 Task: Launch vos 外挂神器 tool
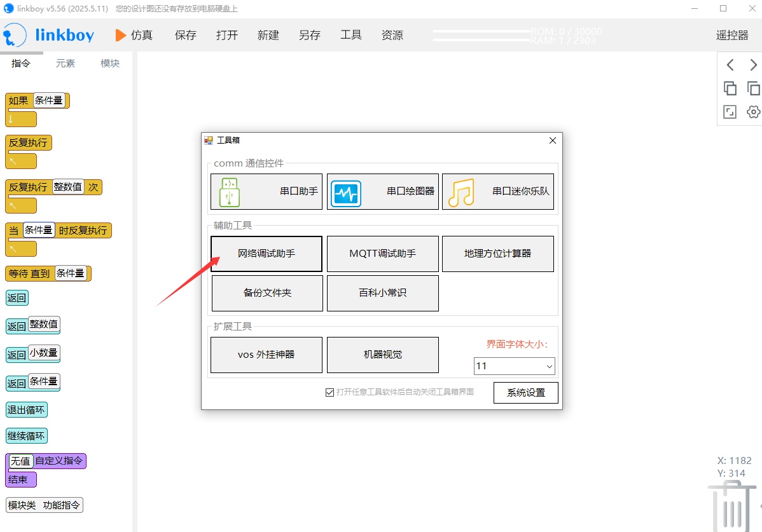[267, 355]
